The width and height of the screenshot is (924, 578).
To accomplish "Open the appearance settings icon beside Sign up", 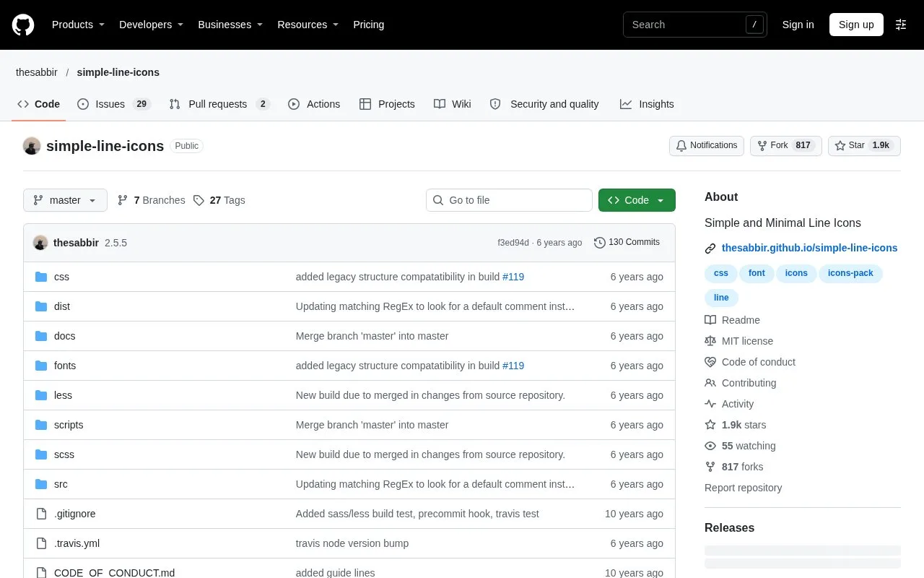I will [x=901, y=25].
